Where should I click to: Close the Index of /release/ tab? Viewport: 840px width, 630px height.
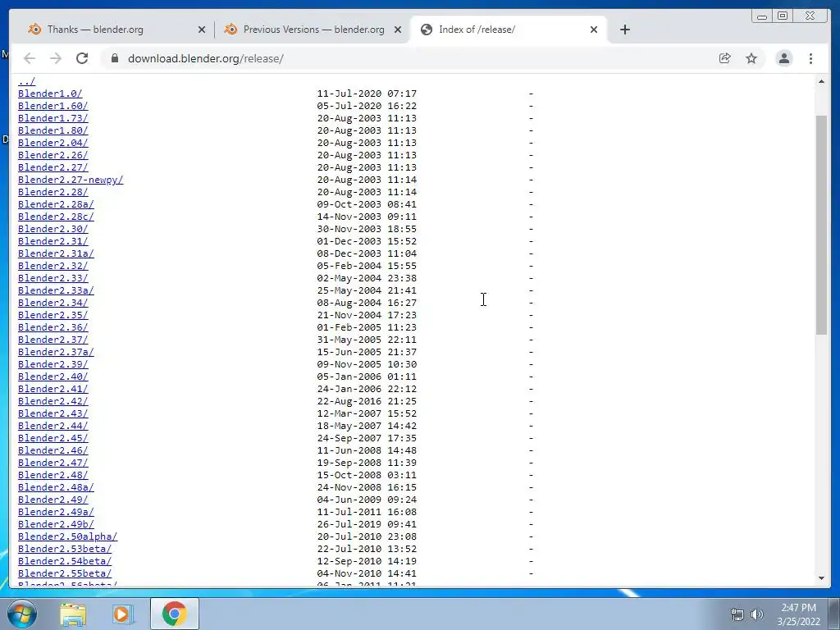click(x=594, y=30)
